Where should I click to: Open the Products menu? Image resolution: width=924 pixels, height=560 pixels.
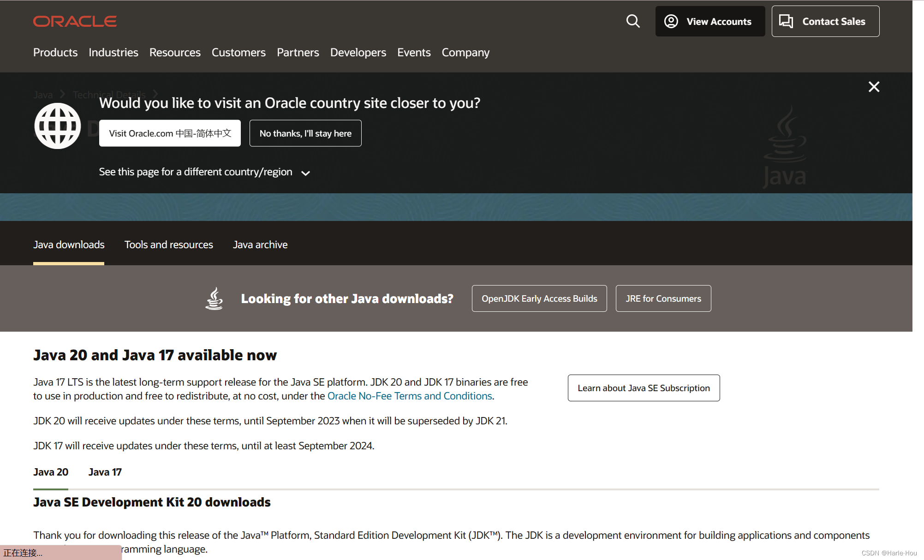coord(55,53)
